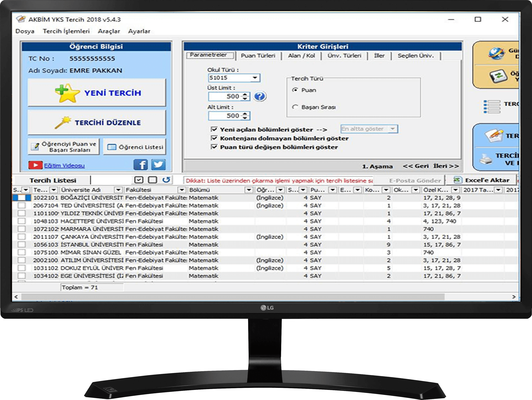Viewport: 532px width, 400px height.
Task: Click the TERCİHİ DÜZENLE wand button
Action: tap(97, 122)
